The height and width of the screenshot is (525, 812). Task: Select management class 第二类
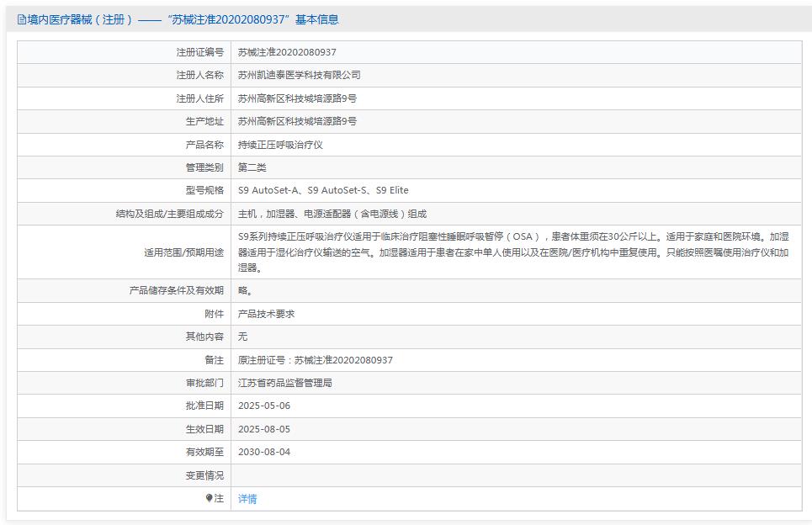point(252,167)
